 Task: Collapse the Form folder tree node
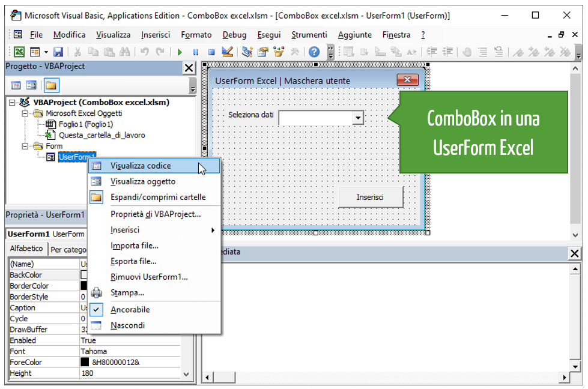(25, 146)
